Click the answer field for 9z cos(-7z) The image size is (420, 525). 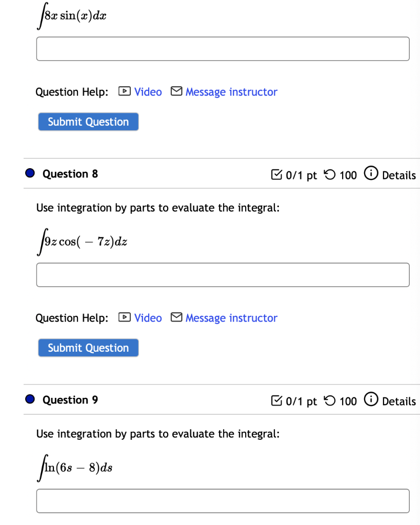point(223,275)
